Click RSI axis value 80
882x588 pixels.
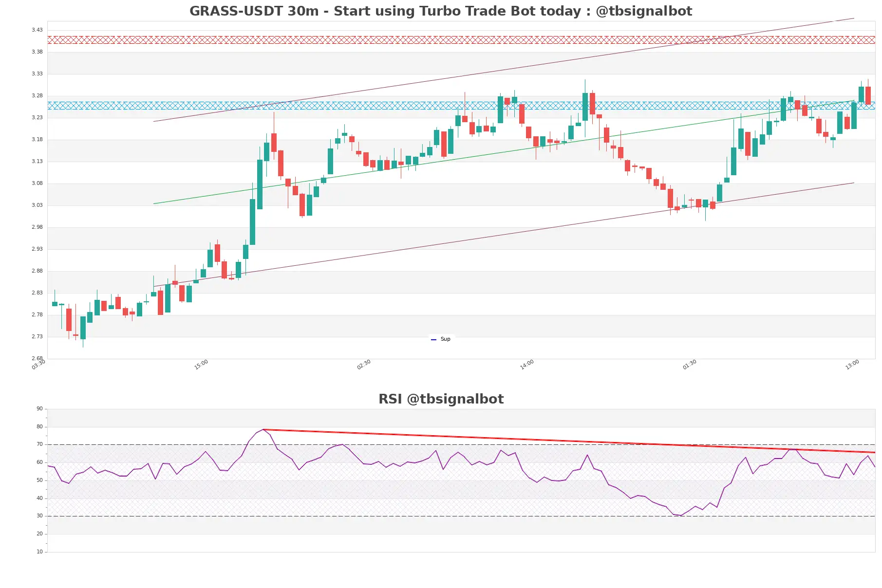pos(39,427)
